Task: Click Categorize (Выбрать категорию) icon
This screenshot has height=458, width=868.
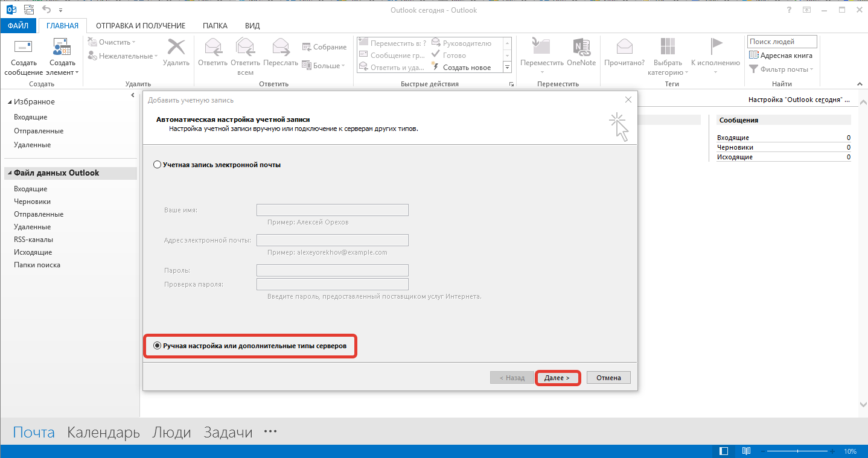Action: (x=668, y=48)
